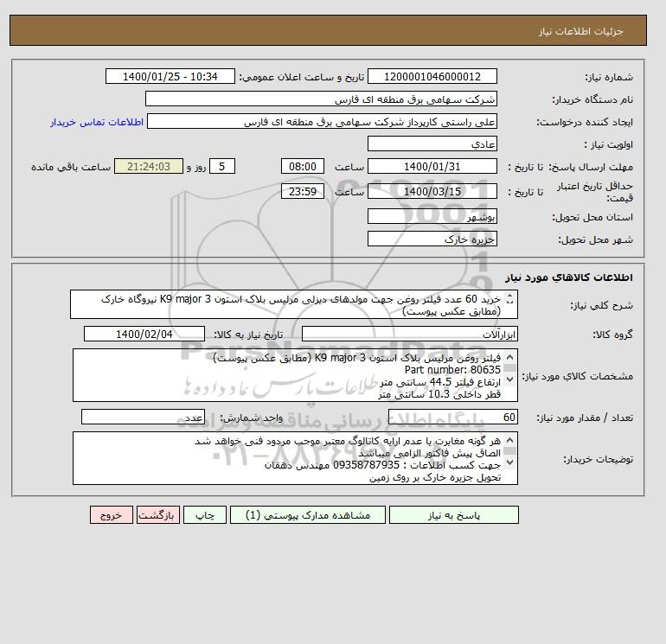Open مشاهده مدارک پیوستی (1) button
This screenshot has width=666, height=644.
(x=308, y=514)
